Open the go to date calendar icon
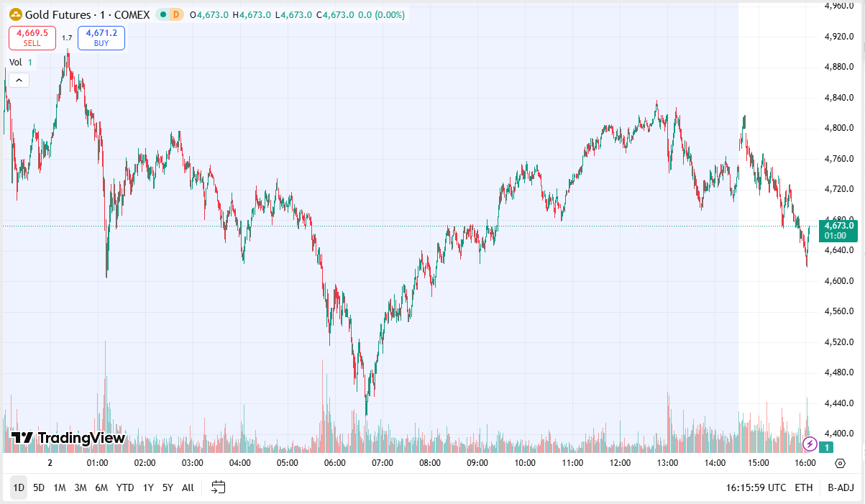This screenshot has height=504, width=865. [x=219, y=487]
